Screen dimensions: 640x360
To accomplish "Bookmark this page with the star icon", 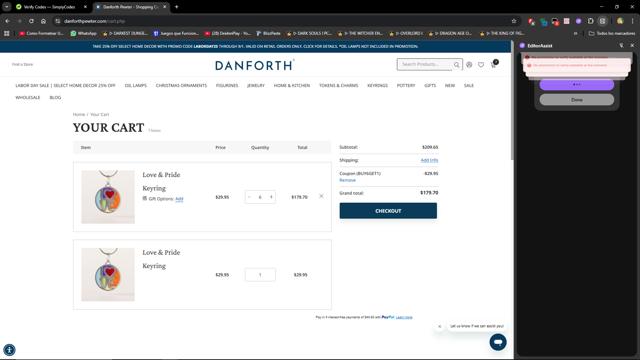I will 514,21.
